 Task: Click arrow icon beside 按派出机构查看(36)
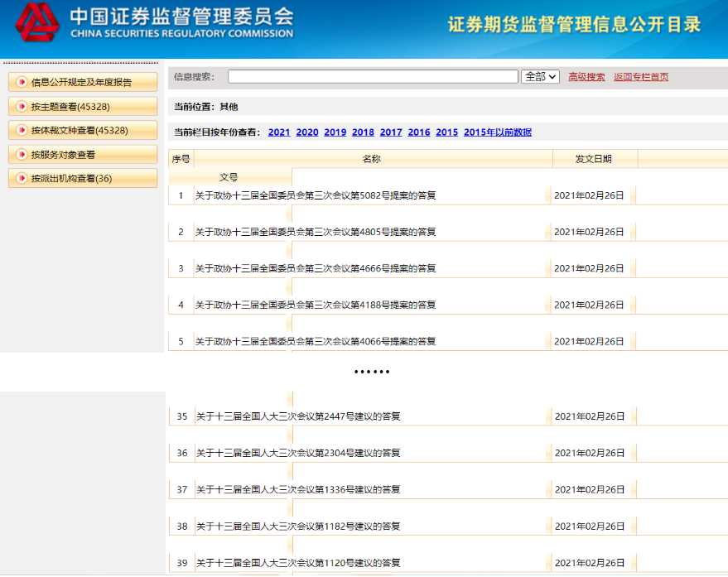[x=22, y=179]
